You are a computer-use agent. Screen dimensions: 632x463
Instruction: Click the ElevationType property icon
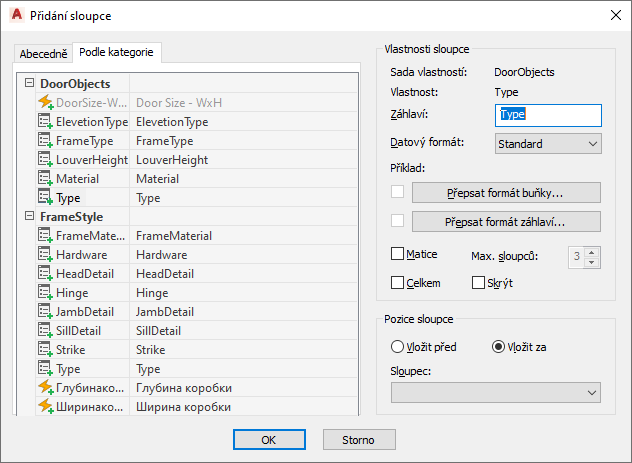coord(44,121)
